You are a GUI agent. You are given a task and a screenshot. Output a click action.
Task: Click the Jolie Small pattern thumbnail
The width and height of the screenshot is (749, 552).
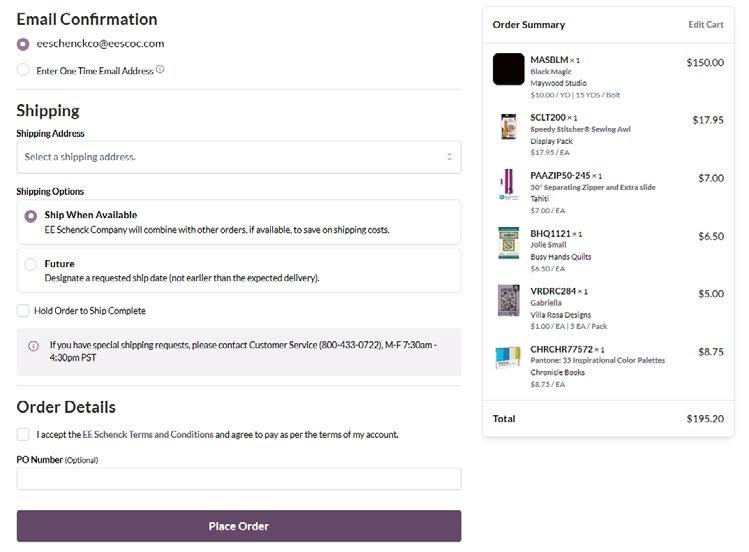pyautogui.click(x=509, y=243)
